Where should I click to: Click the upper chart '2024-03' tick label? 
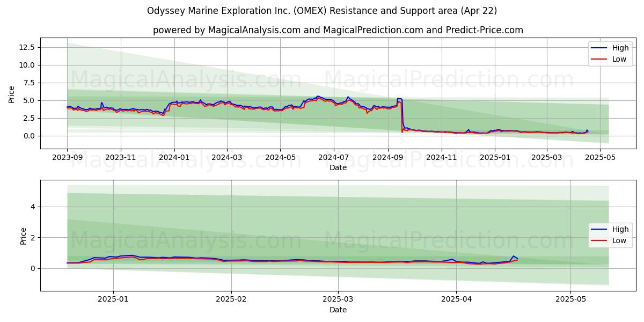click(226, 158)
